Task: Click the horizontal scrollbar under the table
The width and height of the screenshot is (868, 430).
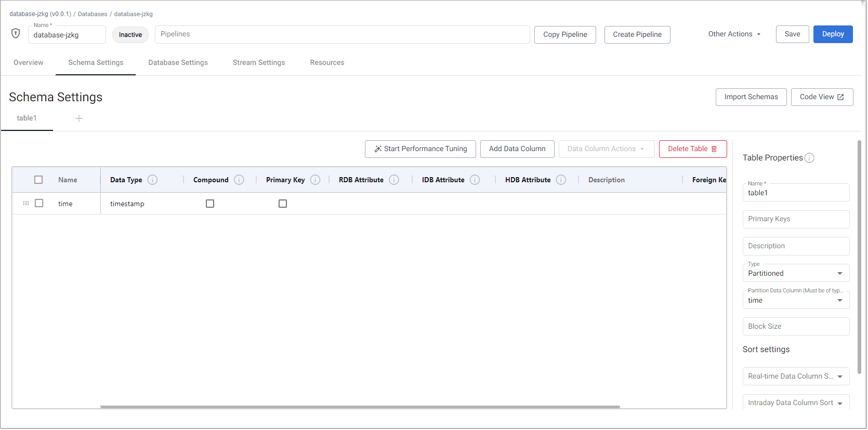Action: (360, 407)
